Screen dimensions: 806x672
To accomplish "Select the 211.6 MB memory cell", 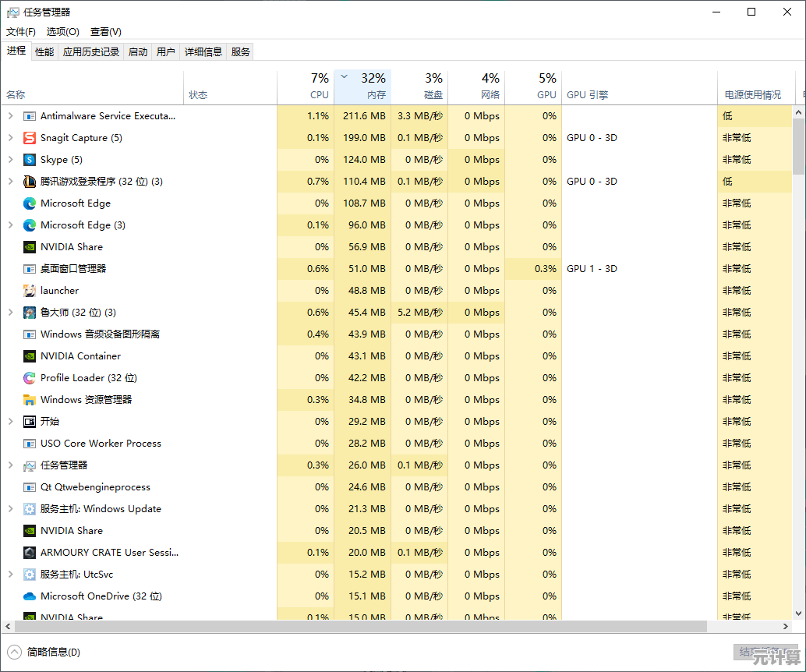I will (x=362, y=116).
